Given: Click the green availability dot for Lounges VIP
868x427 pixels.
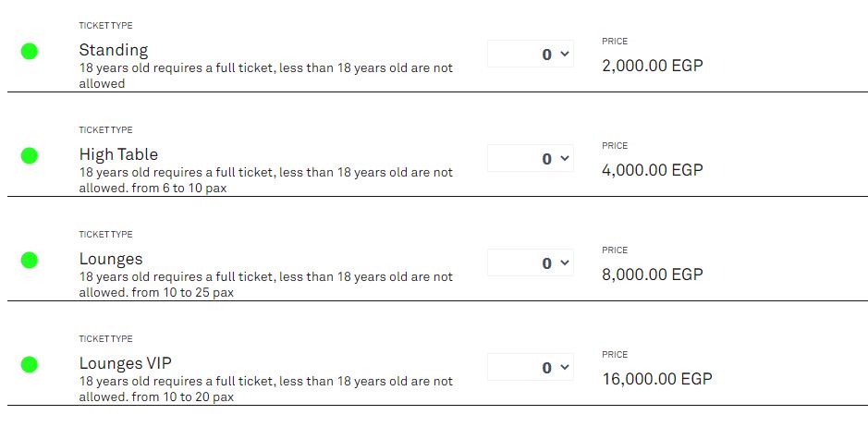Looking at the screenshot, I should tap(30, 365).
